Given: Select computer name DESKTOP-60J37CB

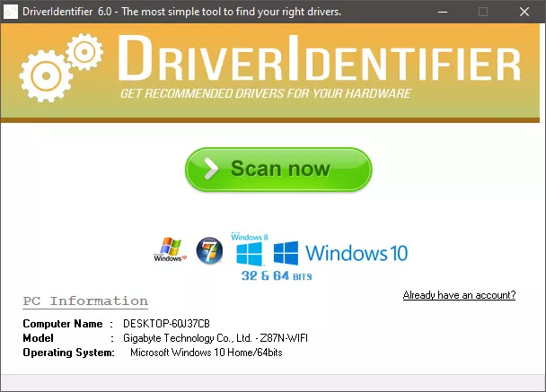Looking at the screenshot, I should (x=166, y=324).
